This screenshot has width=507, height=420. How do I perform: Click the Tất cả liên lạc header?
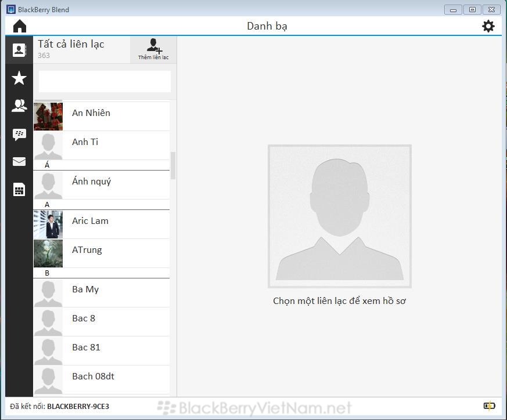[71, 45]
